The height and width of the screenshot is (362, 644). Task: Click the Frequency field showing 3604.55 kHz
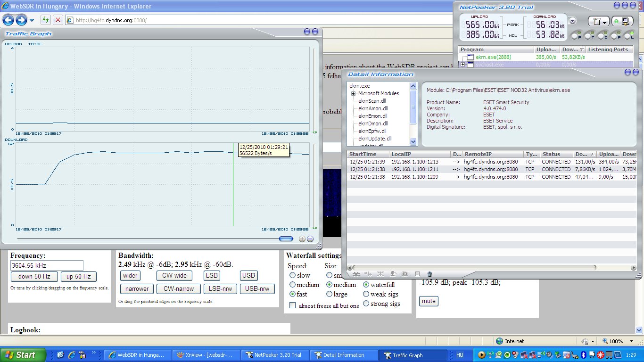(x=47, y=265)
